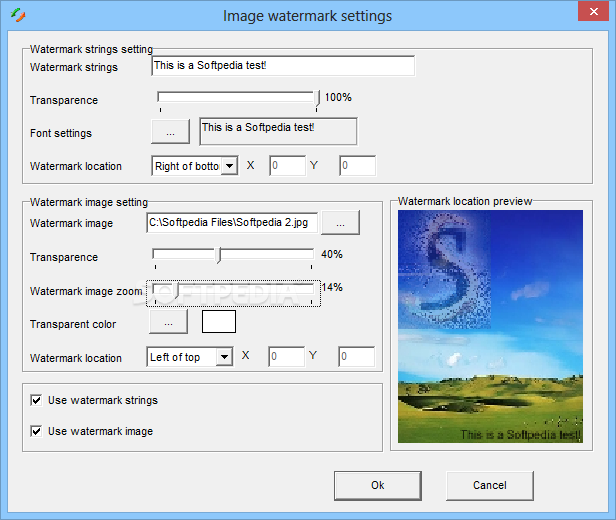This screenshot has height=520, width=616.
Task: Click the image location Y offset field
Action: click(356, 356)
